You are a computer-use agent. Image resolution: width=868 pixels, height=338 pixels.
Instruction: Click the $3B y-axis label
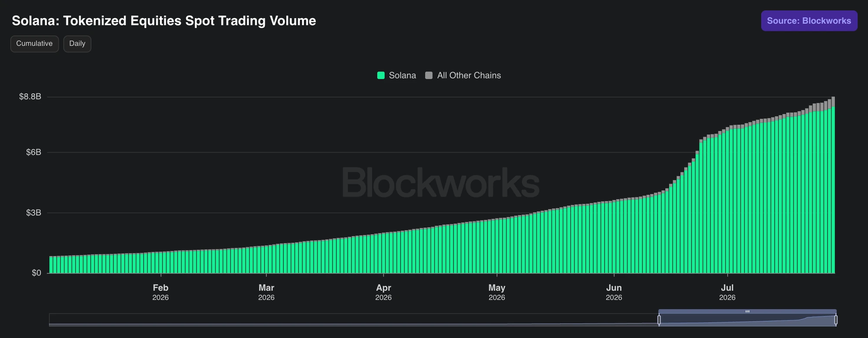pyautogui.click(x=33, y=212)
